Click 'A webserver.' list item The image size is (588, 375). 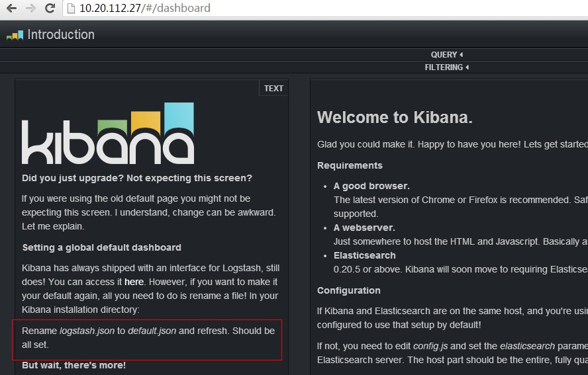coord(364,228)
